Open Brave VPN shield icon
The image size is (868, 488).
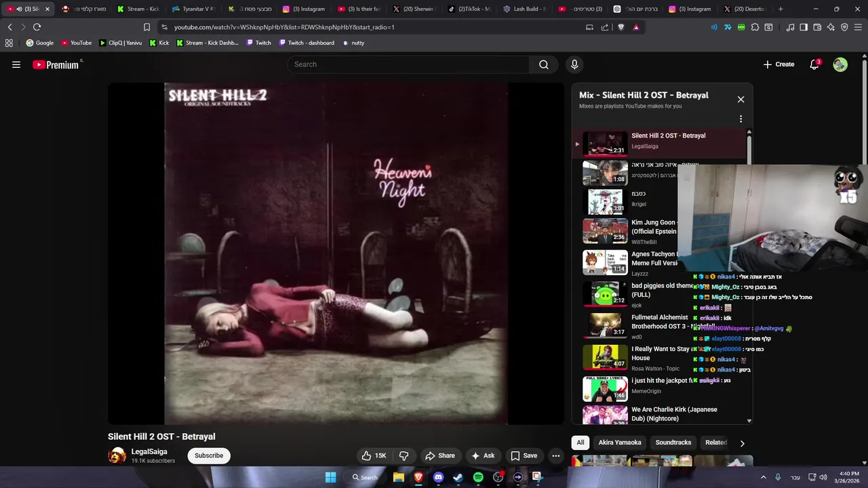844,27
